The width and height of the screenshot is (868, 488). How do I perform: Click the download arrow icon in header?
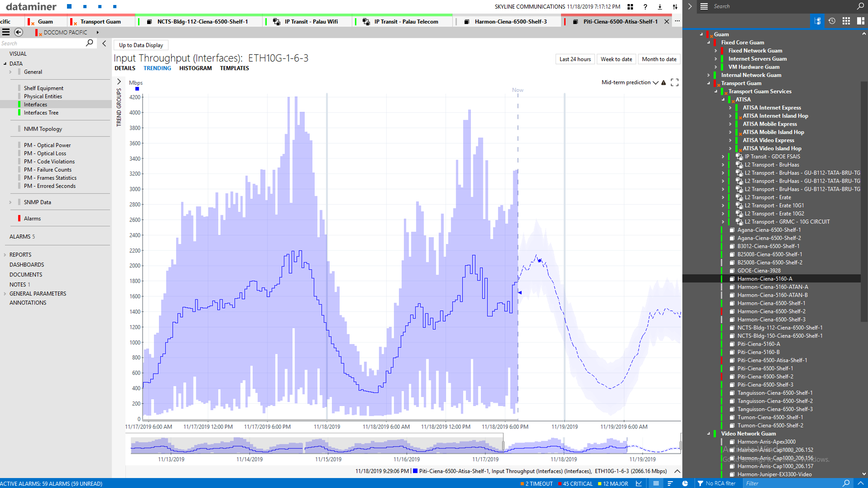click(660, 7)
